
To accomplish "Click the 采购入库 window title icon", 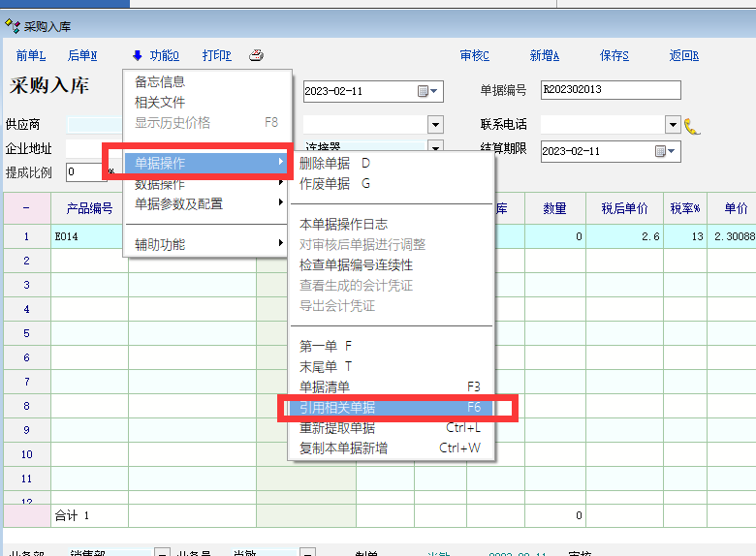I will point(14,25).
